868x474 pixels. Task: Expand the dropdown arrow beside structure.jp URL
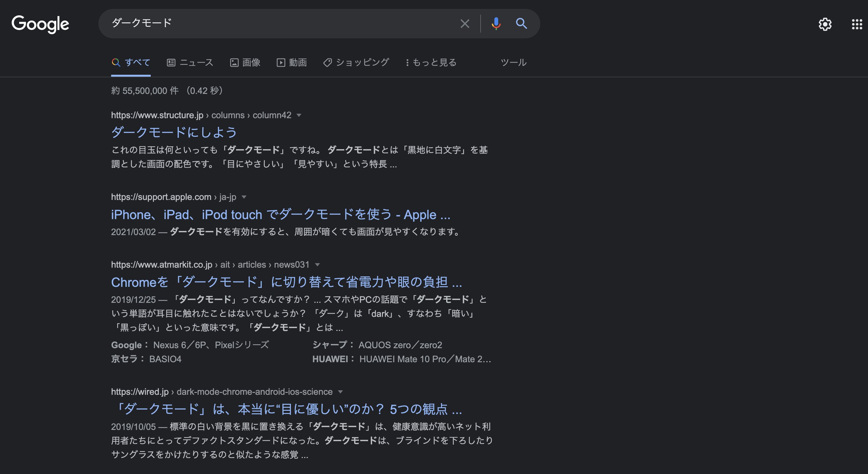tap(299, 115)
